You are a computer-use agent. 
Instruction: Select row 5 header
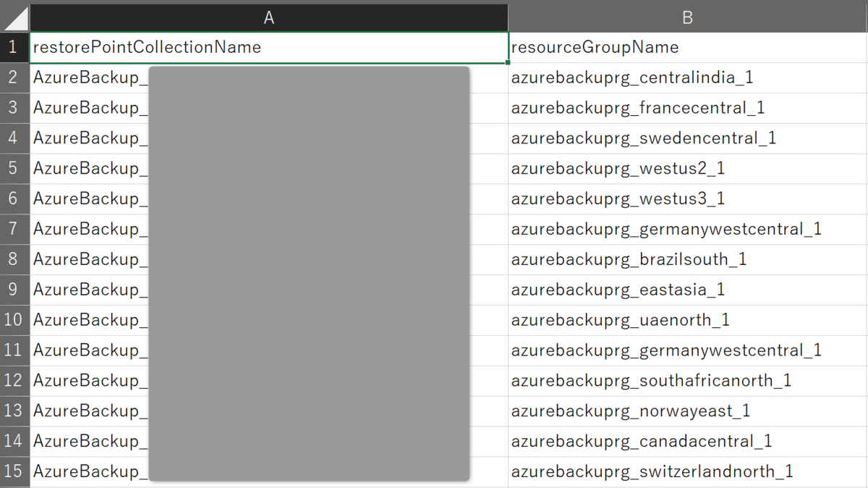point(14,169)
